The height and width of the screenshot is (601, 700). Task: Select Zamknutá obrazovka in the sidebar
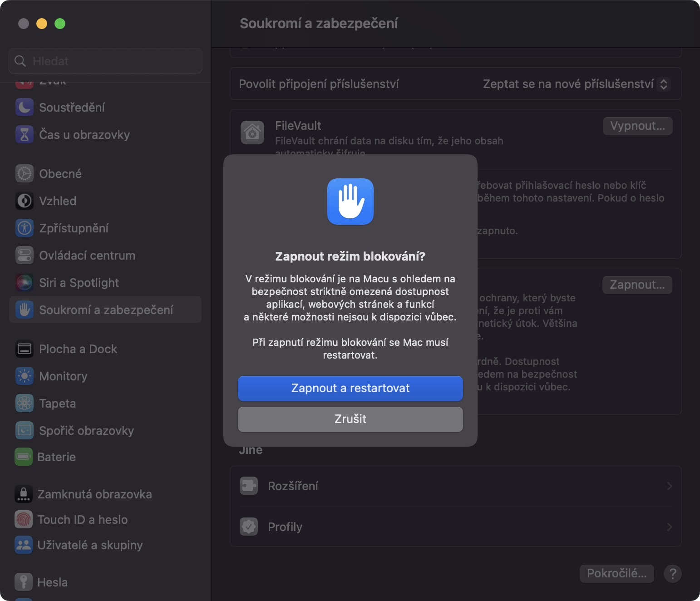[94, 494]
